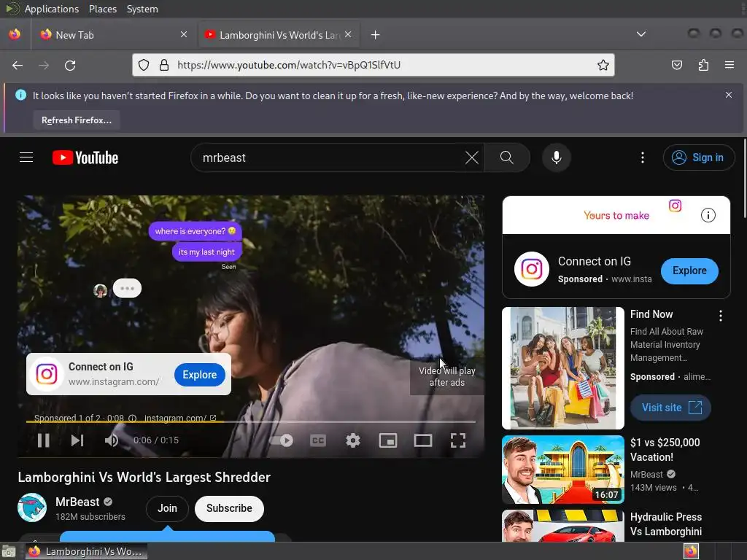Open a new browser tab
This screenshot has height=560, width=747.
click(x=376, y=35)
